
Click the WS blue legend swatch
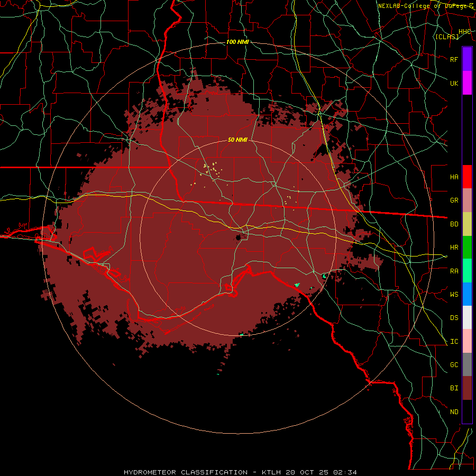point(467,294)
